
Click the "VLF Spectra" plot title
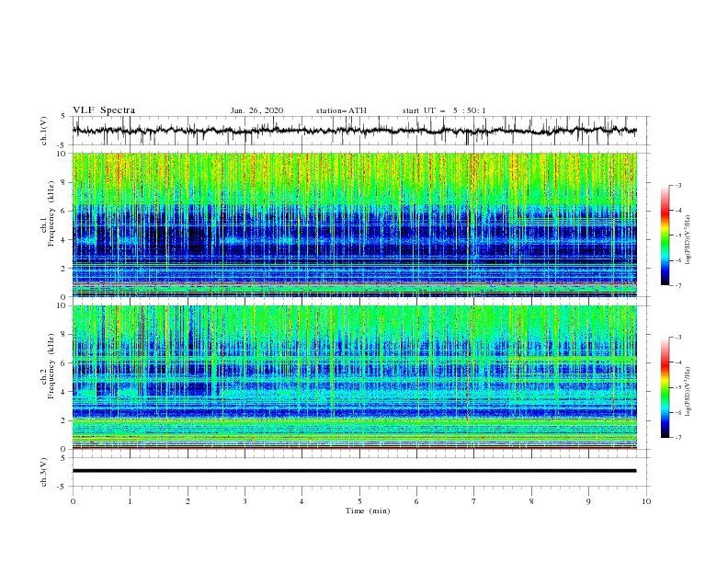tap(104, 110)
